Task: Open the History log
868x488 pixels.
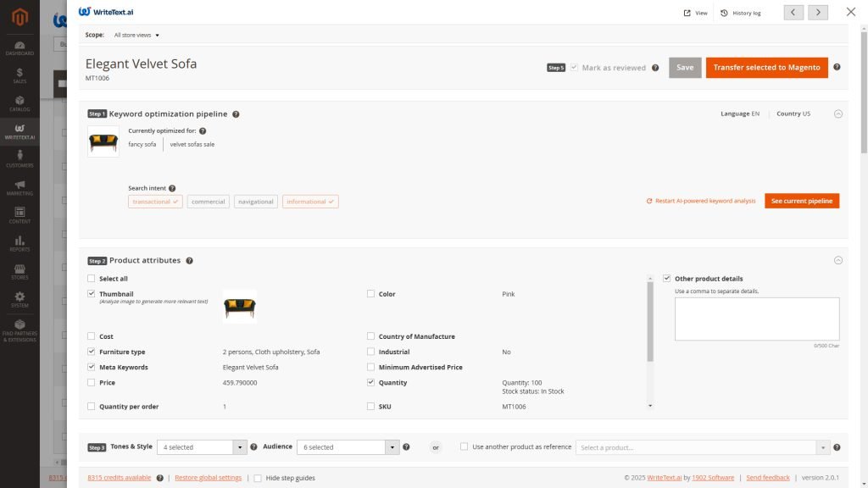Action: point(741,13)
